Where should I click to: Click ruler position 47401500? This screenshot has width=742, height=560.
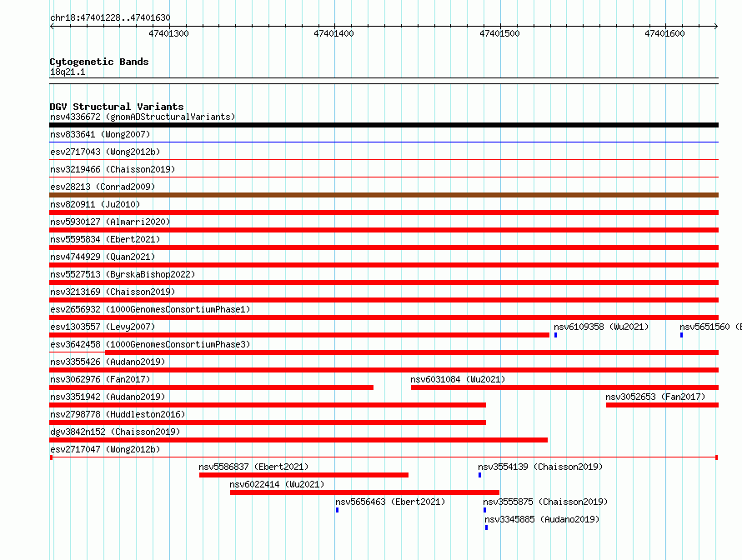click(x=499, y=33)
